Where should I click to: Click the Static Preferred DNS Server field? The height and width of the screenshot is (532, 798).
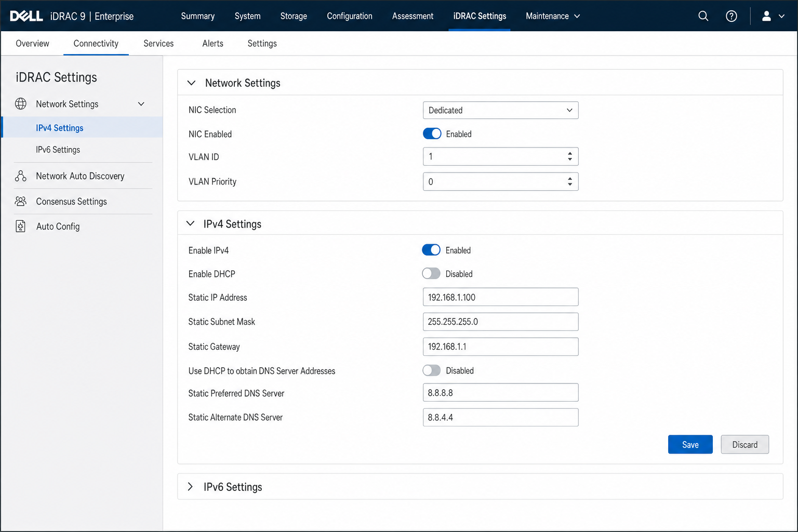coord(500,393)
